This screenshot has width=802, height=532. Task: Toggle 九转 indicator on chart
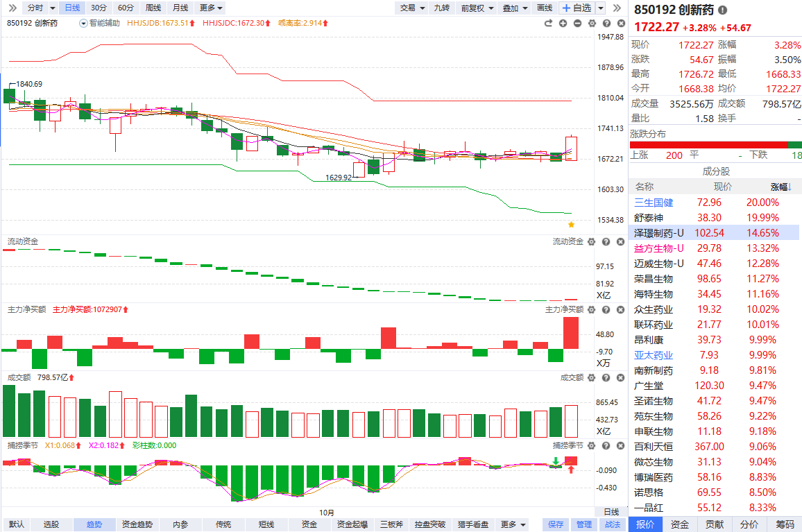(x=441, y=8)
